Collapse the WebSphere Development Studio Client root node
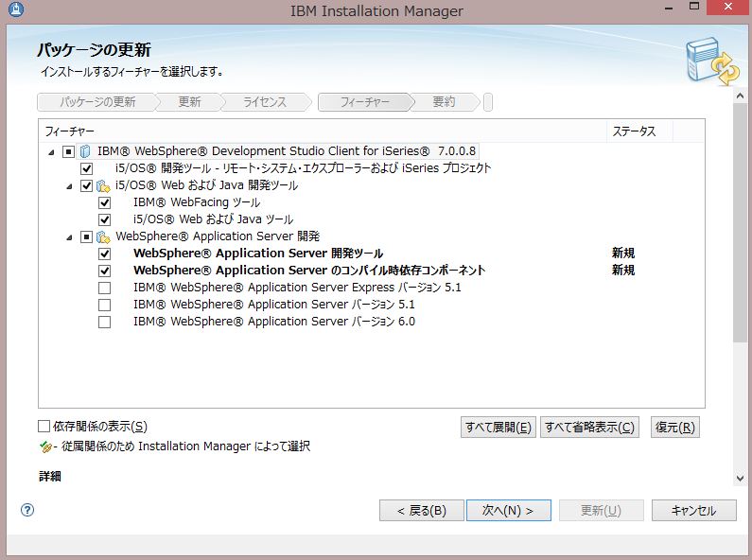Viewport: 752px width, 560px height. coord(51,152)
